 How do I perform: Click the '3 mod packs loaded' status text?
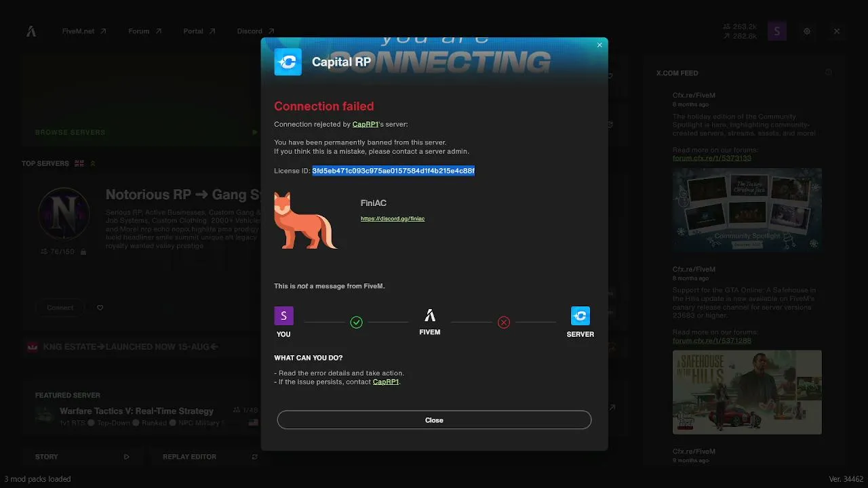(37, 479)
